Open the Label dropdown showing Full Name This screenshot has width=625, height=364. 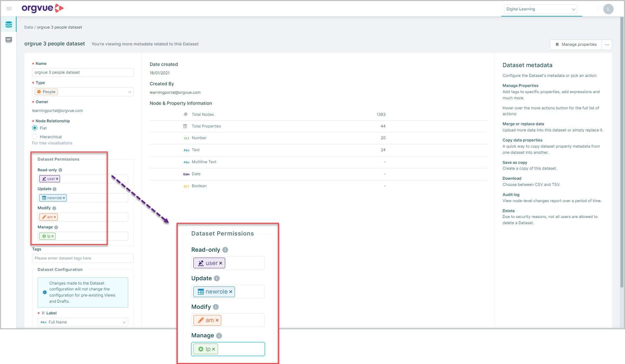[83, 322]
